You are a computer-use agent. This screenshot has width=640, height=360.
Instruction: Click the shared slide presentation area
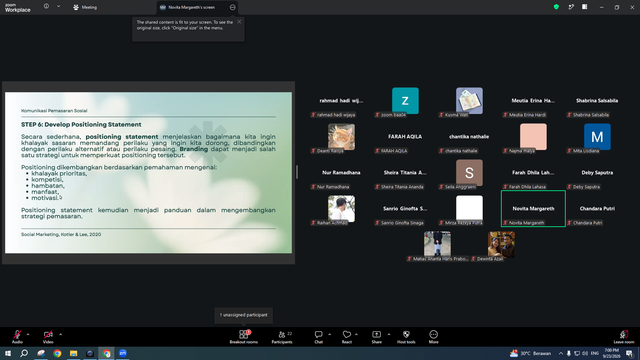coord(149,173)
